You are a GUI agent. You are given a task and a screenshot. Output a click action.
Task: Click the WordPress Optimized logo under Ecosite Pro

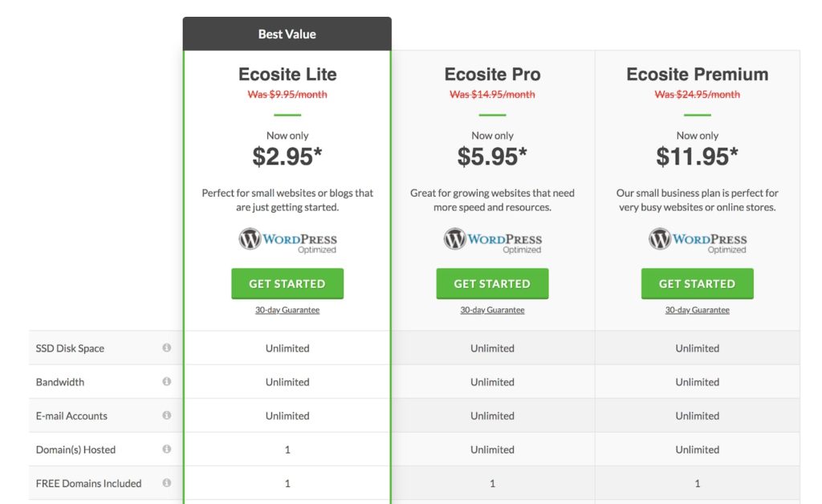coord(493,240)
